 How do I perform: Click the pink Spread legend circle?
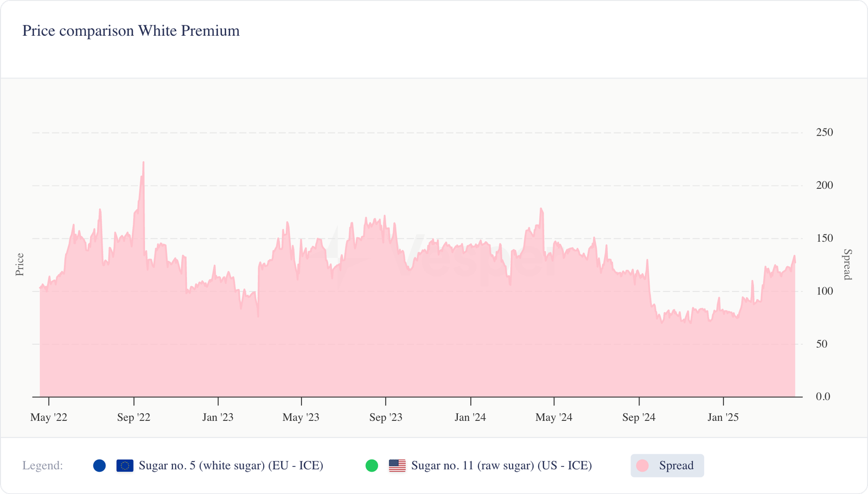pos(642,466)
